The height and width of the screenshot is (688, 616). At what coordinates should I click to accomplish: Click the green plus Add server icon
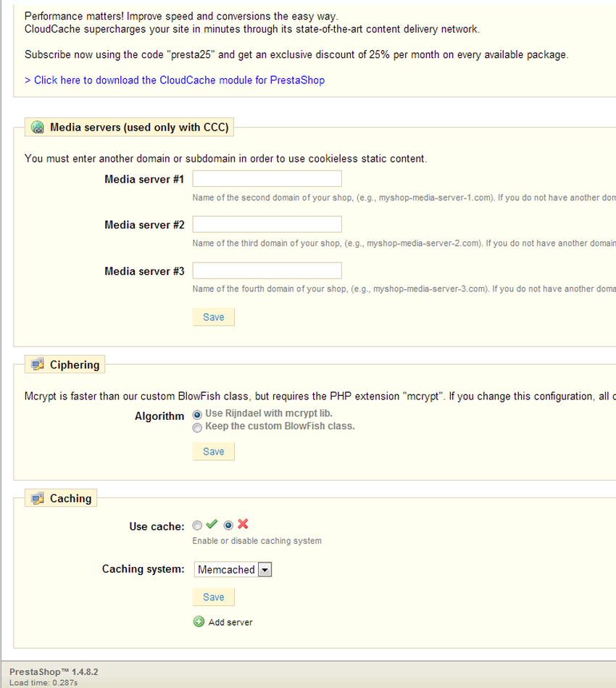tap(199, 622)
